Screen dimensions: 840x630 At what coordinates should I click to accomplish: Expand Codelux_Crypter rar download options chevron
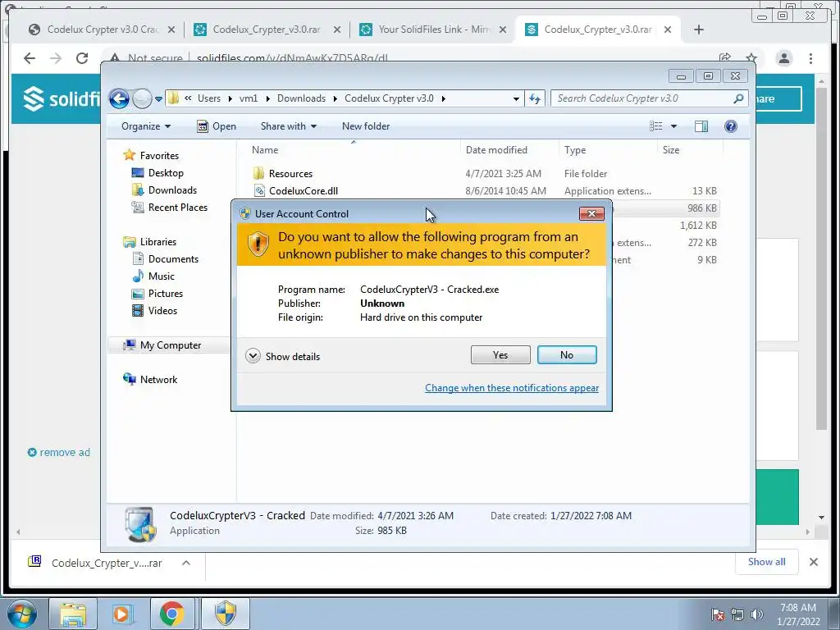pos(186,563)
